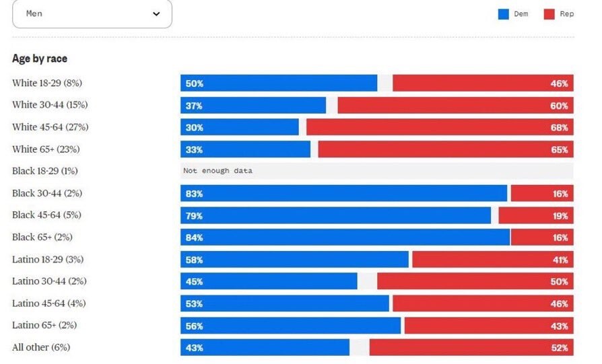The height and width of the screenshot is (364, 602).
Task: Select the White 18-29 blue 50% bar
Action: pyautogui.click(x=279, y=83)
